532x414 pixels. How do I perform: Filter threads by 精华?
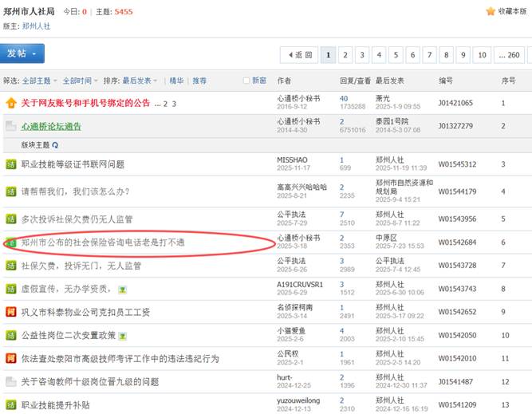(176, 81)
